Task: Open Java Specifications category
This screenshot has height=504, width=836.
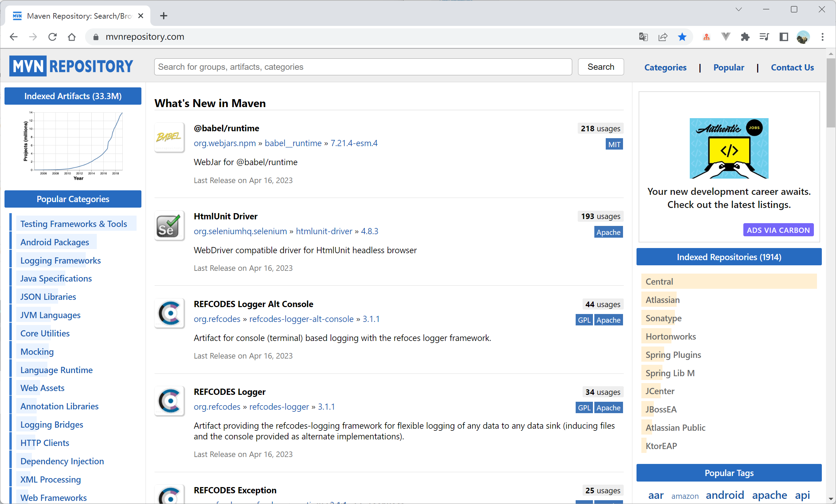Action: [56, 278]
